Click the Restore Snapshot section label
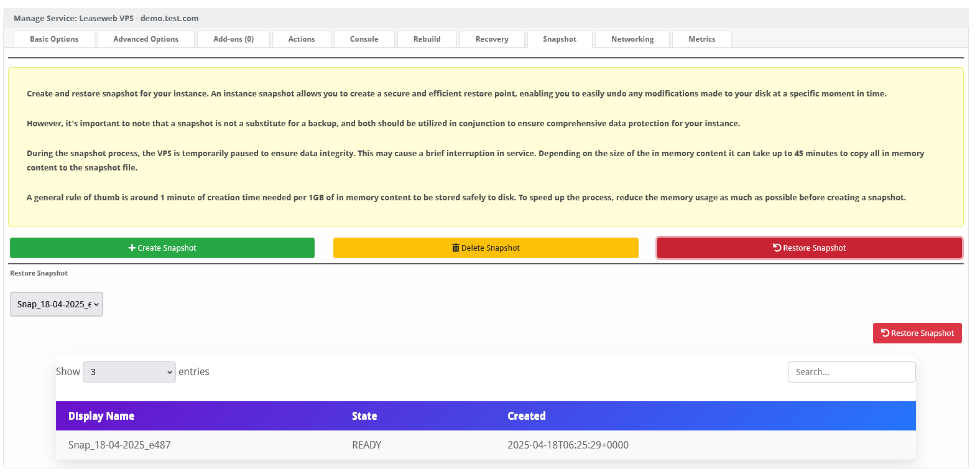980x474 pixels. point(39,273)
